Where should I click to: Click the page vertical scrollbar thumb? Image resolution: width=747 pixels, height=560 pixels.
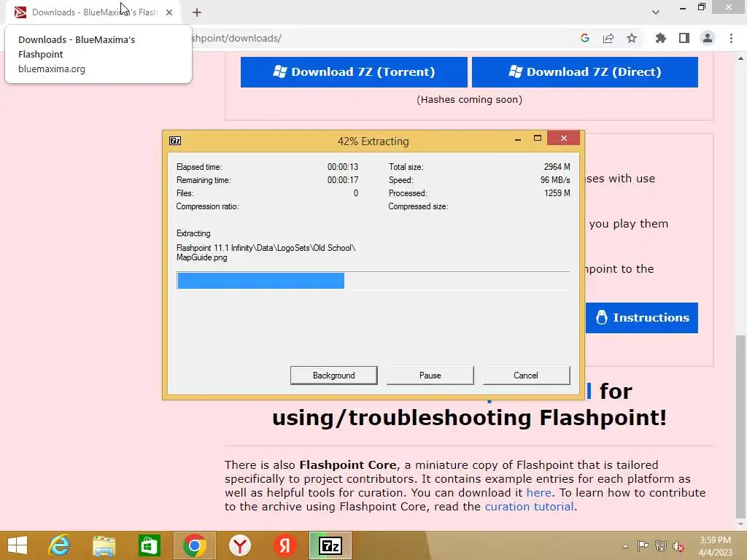[740, 426]
